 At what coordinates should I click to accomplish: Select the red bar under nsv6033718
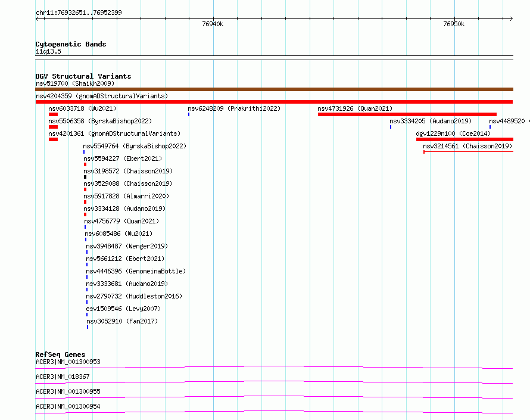pos(53,114)
